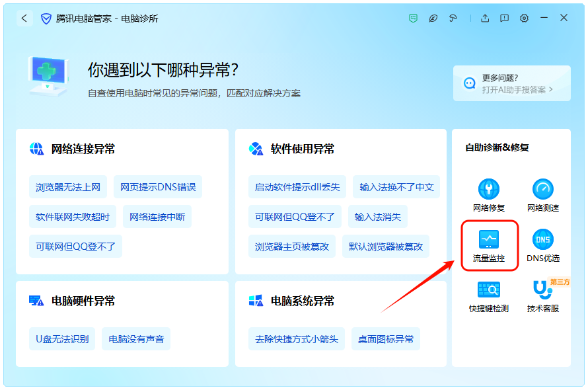588x390 pixels.
Task: Click the 软件使用异常 category icon
Action: click(256, 149)
